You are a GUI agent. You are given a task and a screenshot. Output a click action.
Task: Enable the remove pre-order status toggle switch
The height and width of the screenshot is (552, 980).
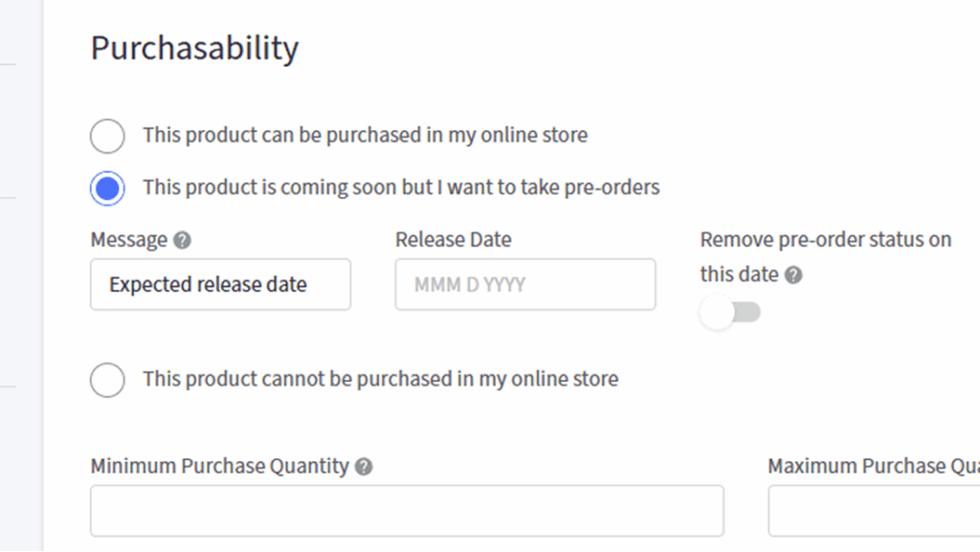[x=730, y=313]
